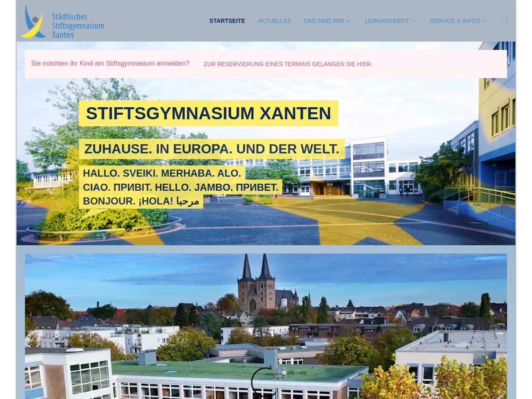The width and height of the screenshot is (532, 399).
Task: Click the 'Hallo. Sveiki. Merhaba. Alo.' greeting line
Action: pyautogui.click(x=162, y=173)
